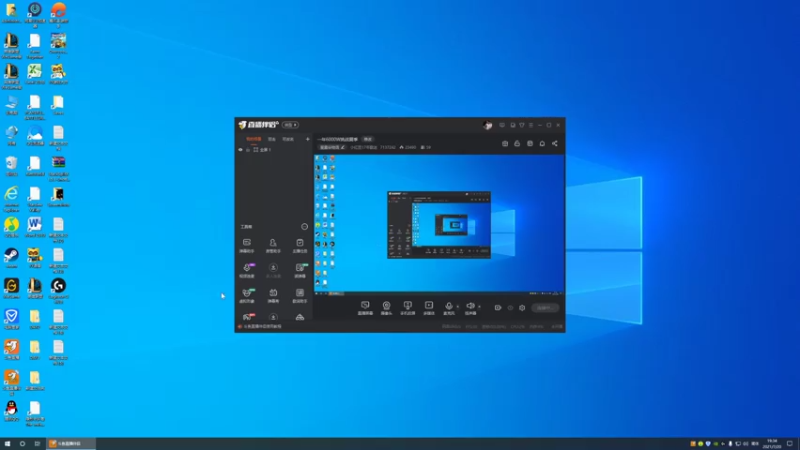800x450 pixels.
Task: Open the settings gear beside start button
Action: [x=522, y=308]
